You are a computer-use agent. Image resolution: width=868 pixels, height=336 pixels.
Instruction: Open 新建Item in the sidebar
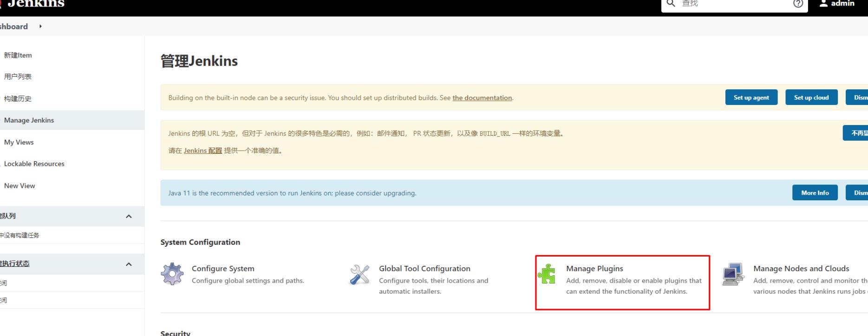pyautogui.click(x=18, y=55)
